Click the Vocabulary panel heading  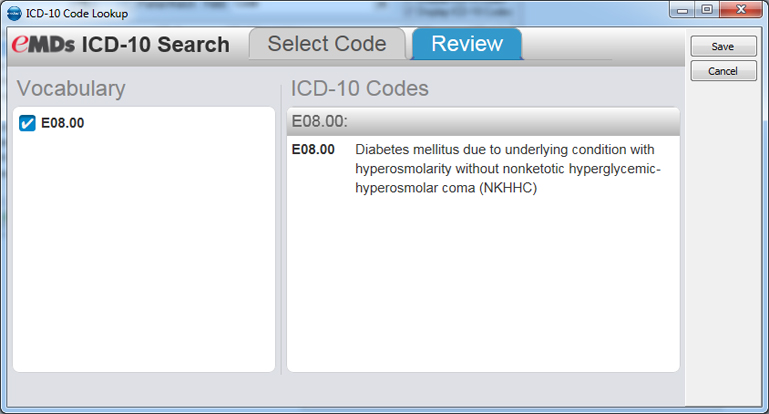pos(71,88)
